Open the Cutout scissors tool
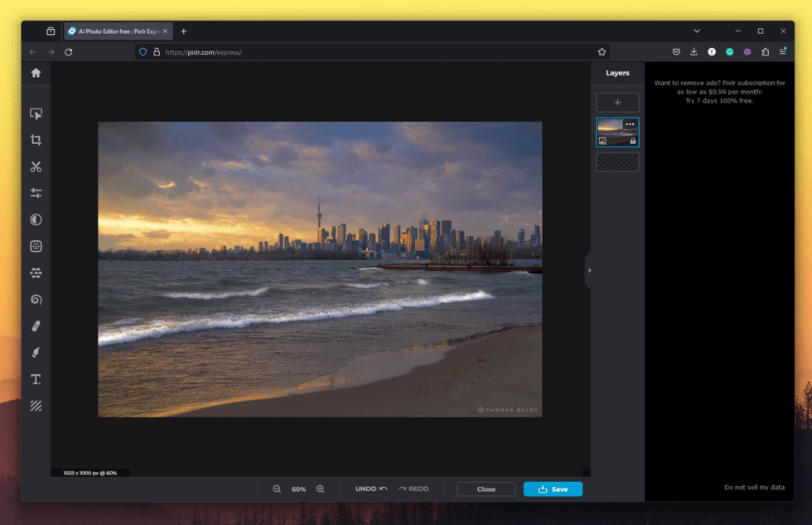This screenshot has height=525, width=812. pos(36,166)
